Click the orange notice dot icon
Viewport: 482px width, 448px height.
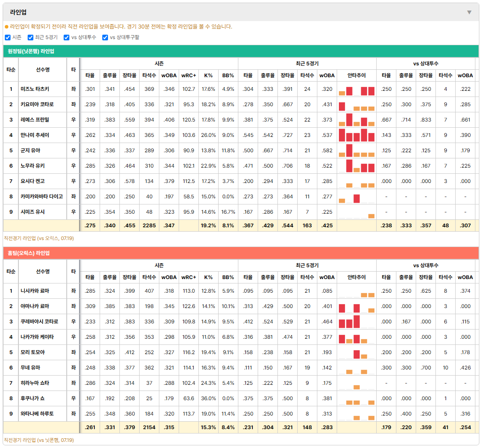[7, 27]
